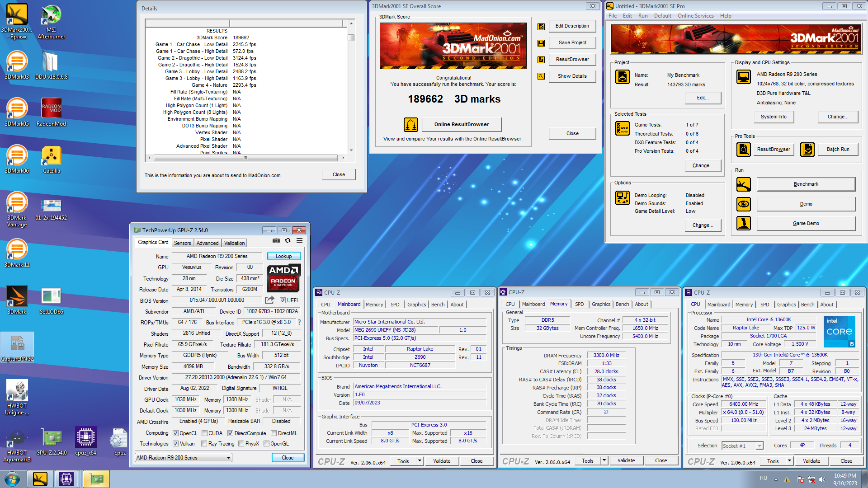The image size is (868, 488).
Task: Click the CPU-Z icon in the taskbar
Action: click(66, 479)
